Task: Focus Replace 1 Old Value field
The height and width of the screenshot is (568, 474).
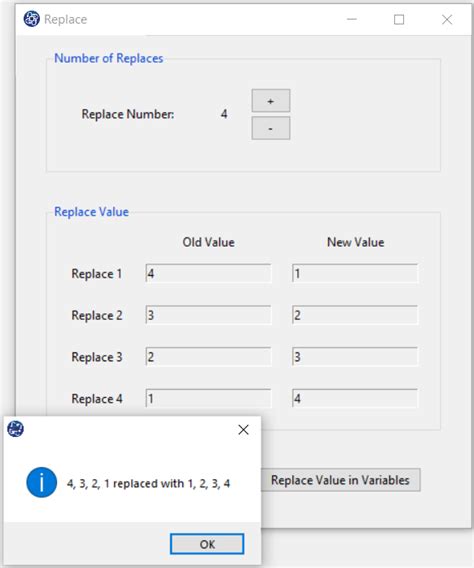Action: 208,273
